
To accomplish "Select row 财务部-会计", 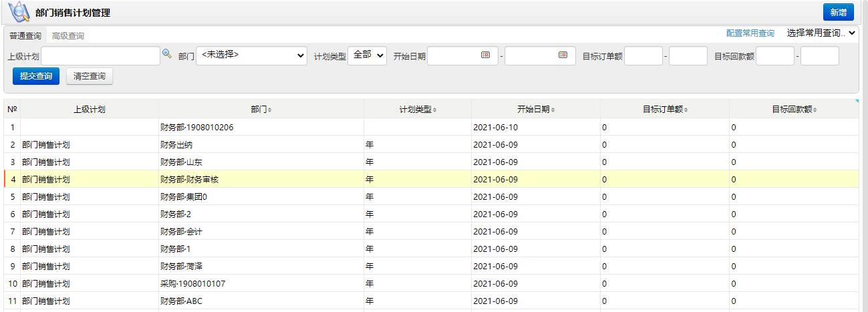I will tap(431, 231).
